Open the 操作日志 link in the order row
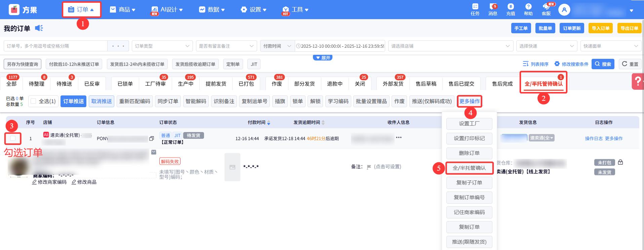Screen dimensions: 644x250 [x=594, y=138]
